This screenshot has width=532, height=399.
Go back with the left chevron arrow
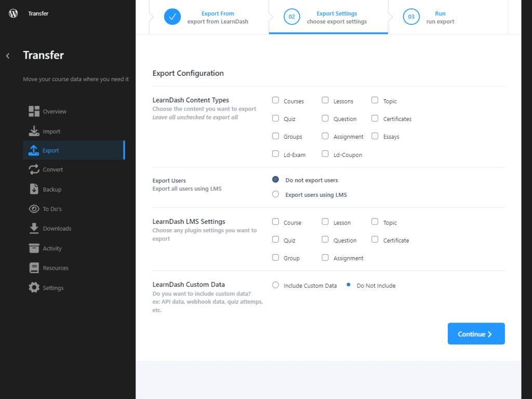8,56
